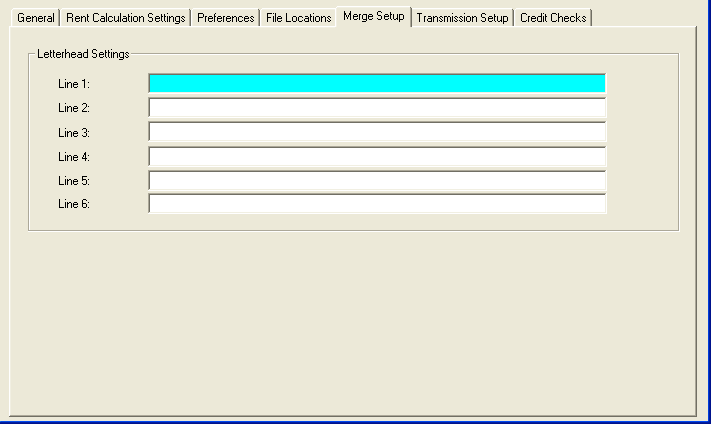Click the "Line 2:" label text
Image resolution: width=713 pixels, height=427 pixels.
[74, 108]
